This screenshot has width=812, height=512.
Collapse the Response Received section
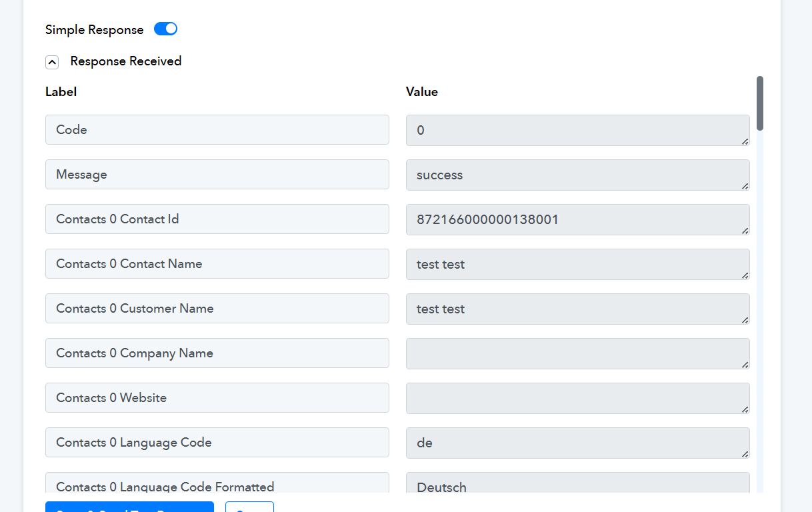pos(52,62)
